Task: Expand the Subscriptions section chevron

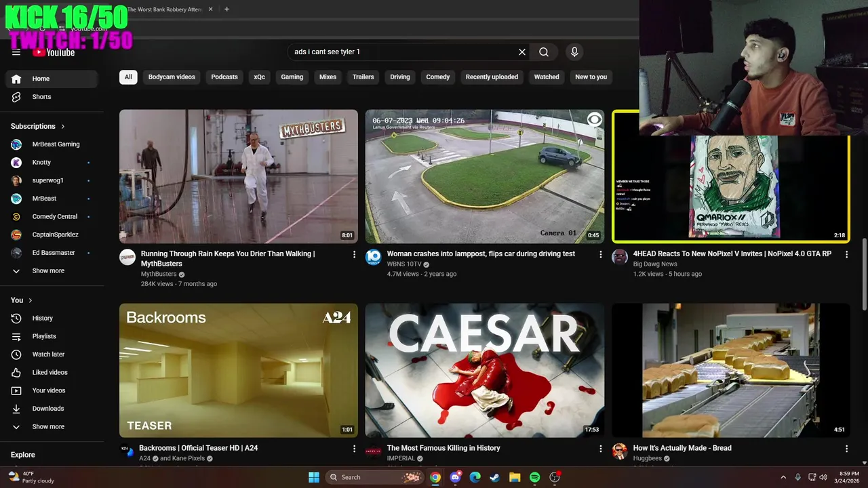Action: coord(63,126)
